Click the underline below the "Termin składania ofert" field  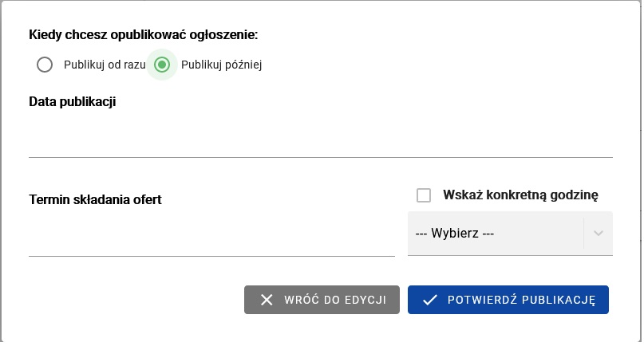tap(211, 256)
